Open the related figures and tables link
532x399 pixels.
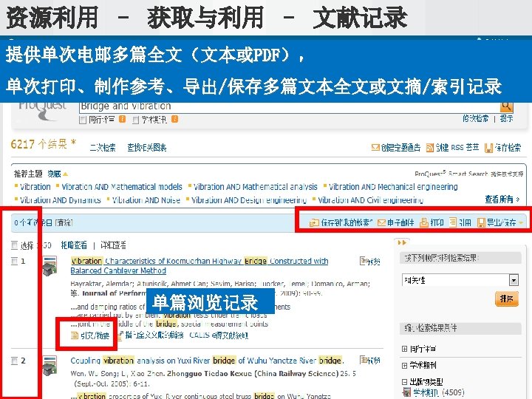coord(147,148)
